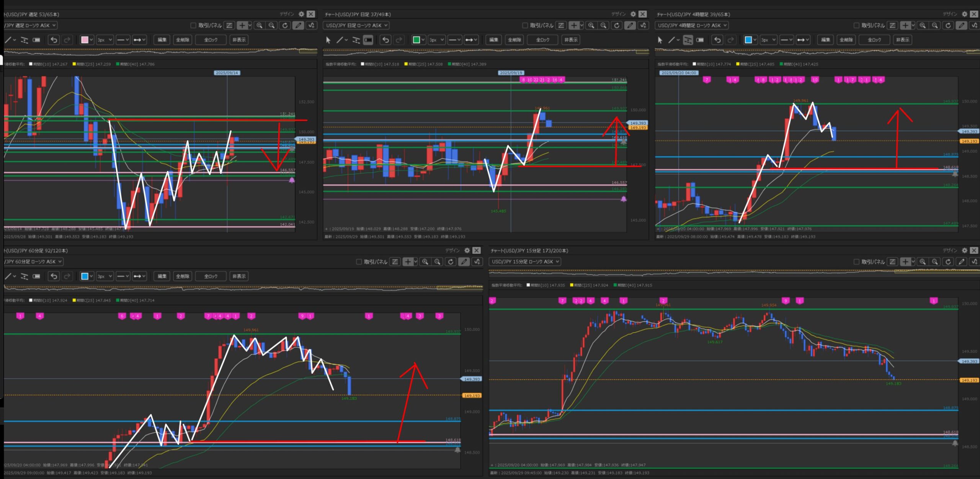Select the arrow pointer tool in daily chart
Screen dimensions: 980x479
coord(328,40)
